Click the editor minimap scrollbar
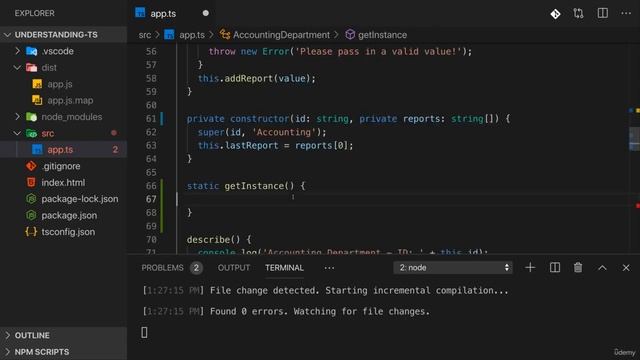 tap(634, 139)
